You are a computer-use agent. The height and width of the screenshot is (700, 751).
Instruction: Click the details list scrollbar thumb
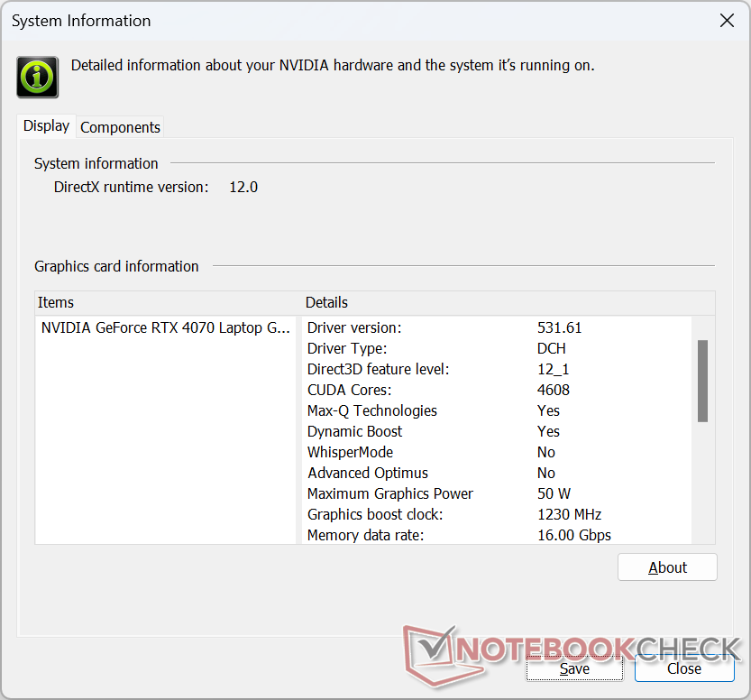point(702,381)
